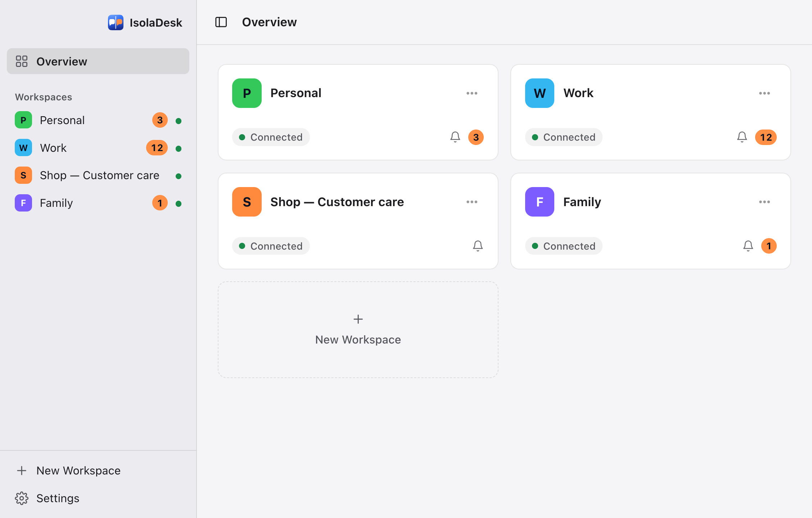Click the bell icon on Personal card
The image size is (812, 518).
pyautogui.click(x=455, y=137)
